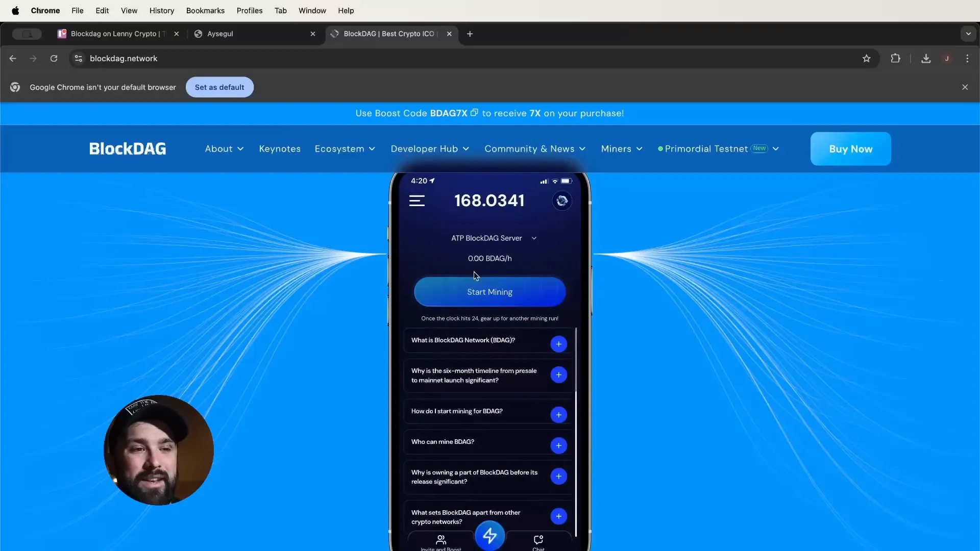This screenshot has width=980, height=551.
Task: View site information for blockdag.network
Action: [x=79, y=59]
